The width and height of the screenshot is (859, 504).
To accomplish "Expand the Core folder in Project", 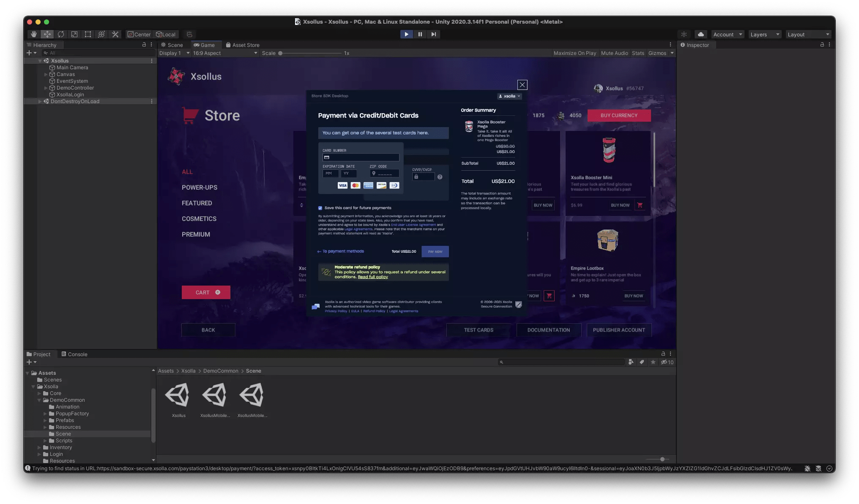I will [x=39, y=393].
